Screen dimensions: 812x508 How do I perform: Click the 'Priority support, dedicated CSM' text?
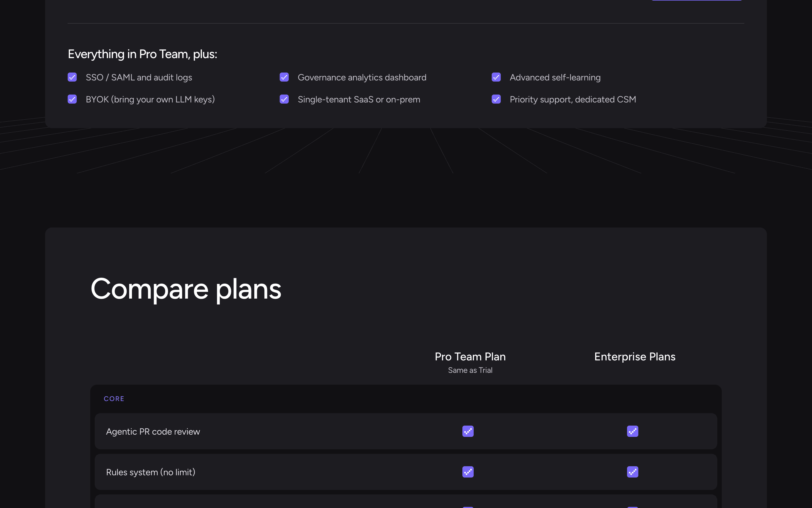(x=573, y=99)
